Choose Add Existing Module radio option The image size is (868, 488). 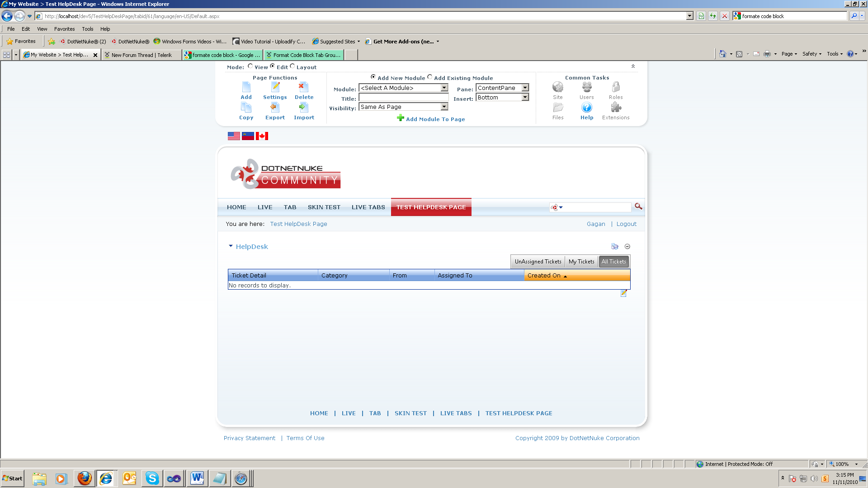click(429, 77)
